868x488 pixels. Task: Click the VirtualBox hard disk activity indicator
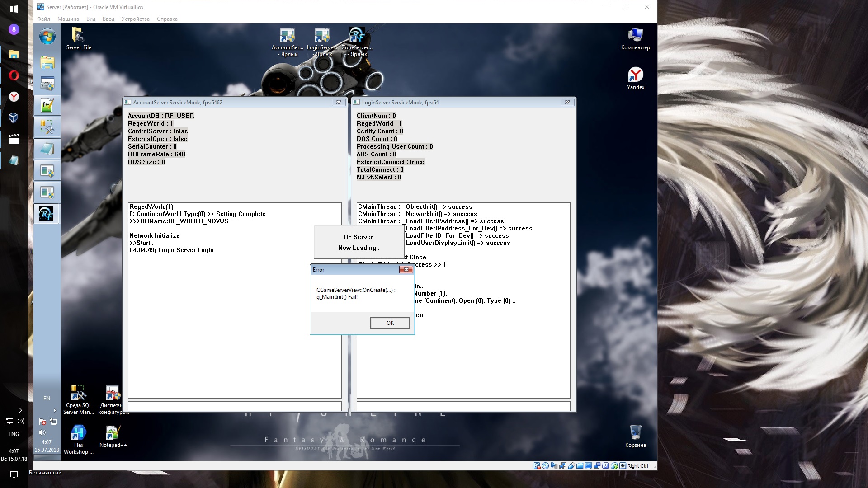[537, 466]
